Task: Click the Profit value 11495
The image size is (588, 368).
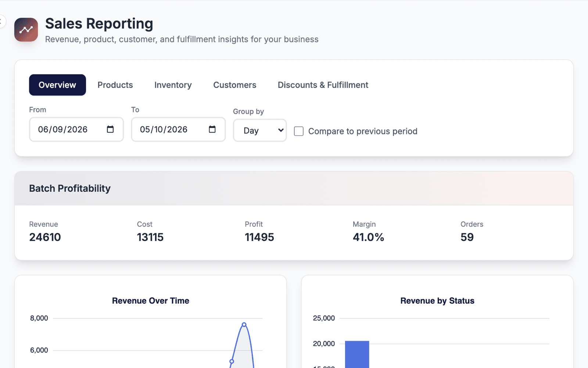Action: click(259, 237)
